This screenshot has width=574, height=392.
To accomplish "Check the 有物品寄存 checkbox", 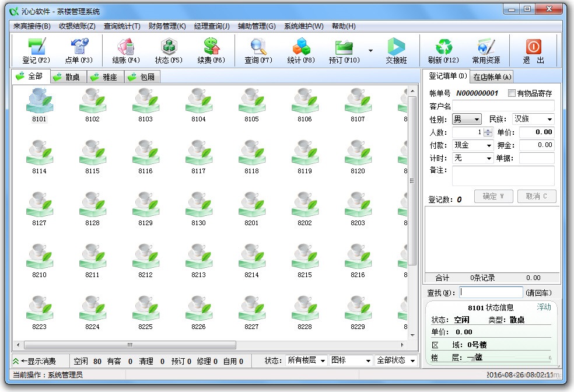I will click(x=512, y=94).
